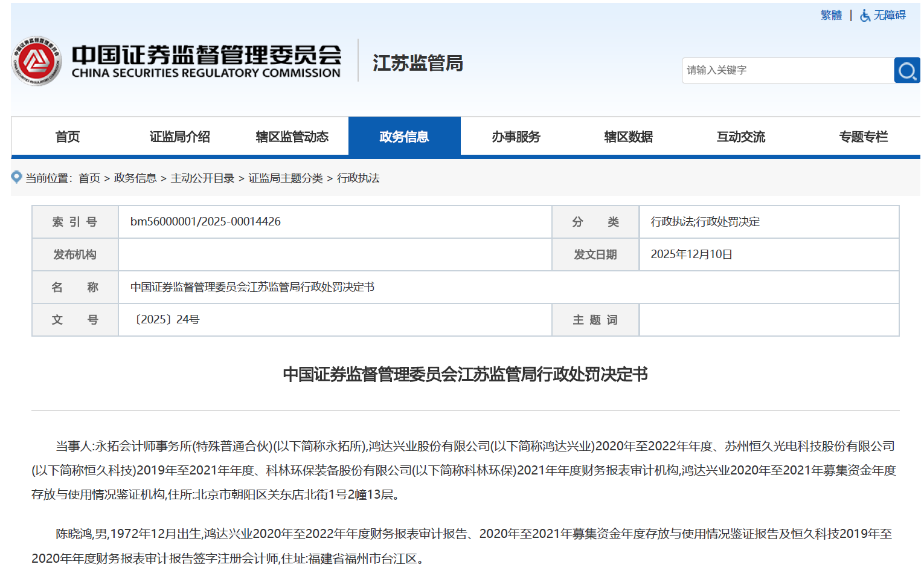
Task: Switch to 繁體 traditional Chinese version
Action: tap(831, 15)
